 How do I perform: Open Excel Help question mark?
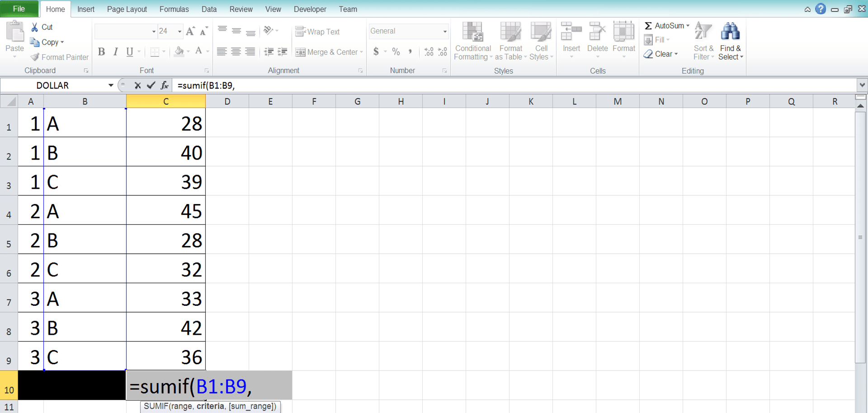(821, 9)
